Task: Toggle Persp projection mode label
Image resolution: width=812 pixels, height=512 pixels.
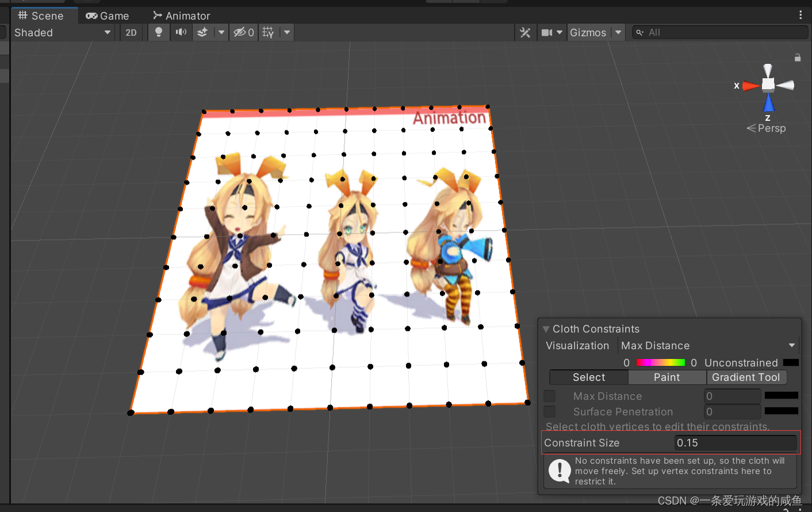Action: tap(766, 128)
